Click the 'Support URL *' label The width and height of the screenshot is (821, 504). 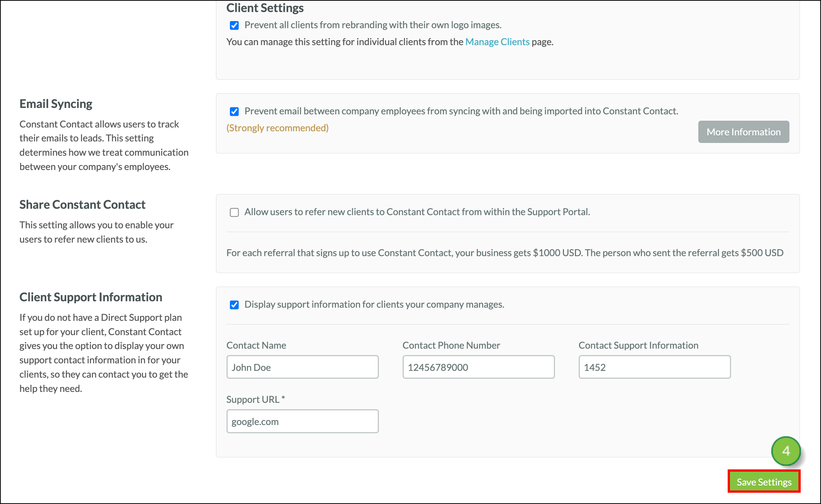click(x=256, y=399)
